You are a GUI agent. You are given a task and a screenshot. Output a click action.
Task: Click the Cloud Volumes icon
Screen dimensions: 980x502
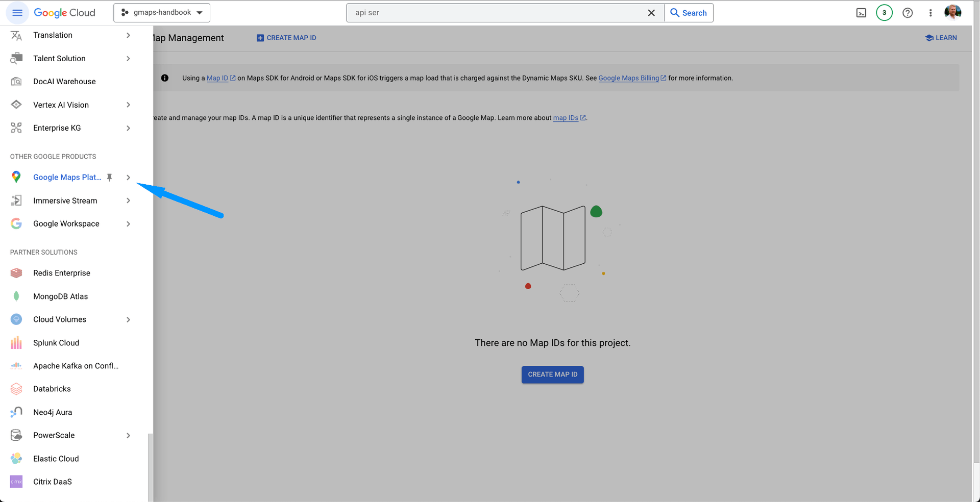tap(16, 319)
